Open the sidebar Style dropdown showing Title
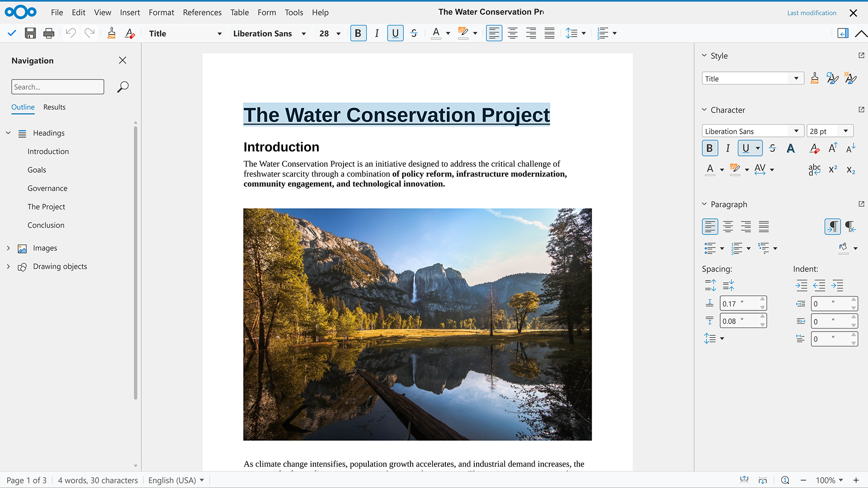 click(x=753, y=78)
